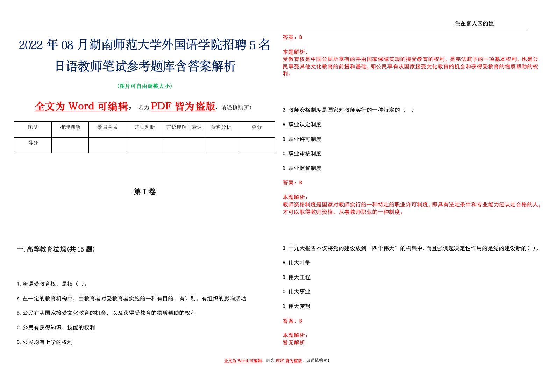
Task: Click the document title line beginning 2022年08月
Action: click(x=144, y=45)
